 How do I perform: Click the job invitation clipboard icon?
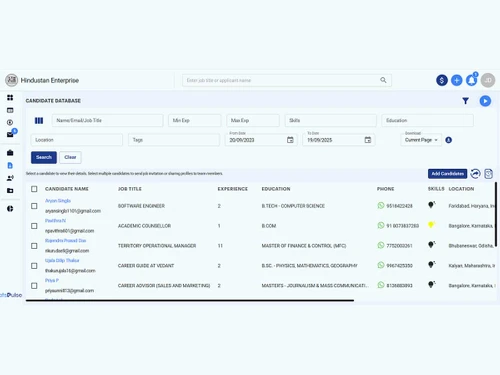(x=488, y=174)
